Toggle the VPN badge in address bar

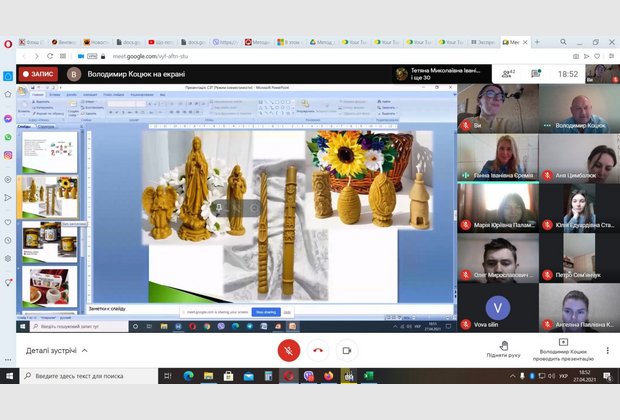92,56
